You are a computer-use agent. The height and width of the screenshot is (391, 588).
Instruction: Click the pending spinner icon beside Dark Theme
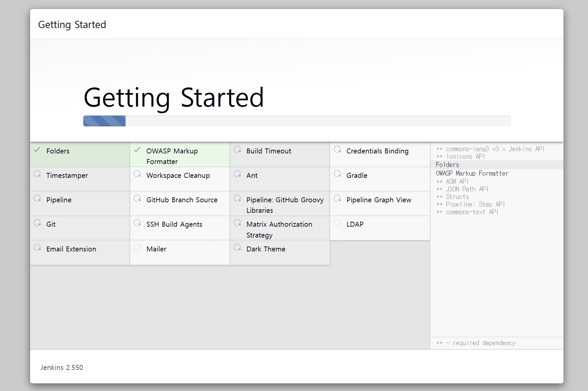(x=238, y=247)
